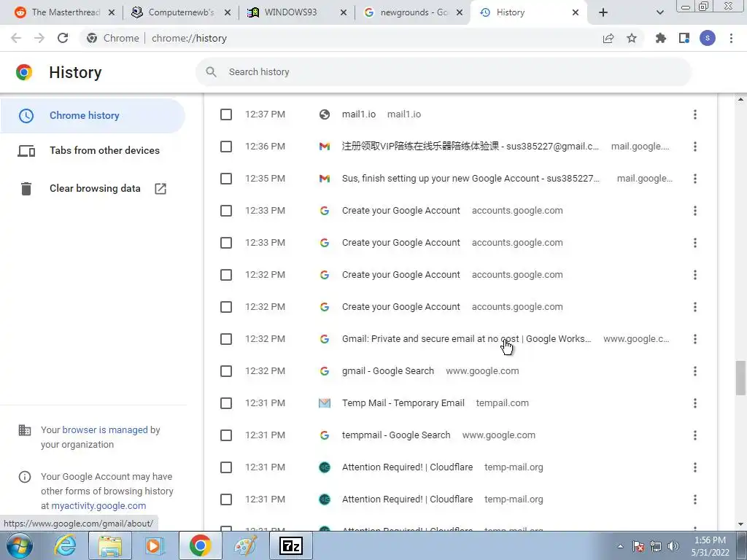Click the network tray icon
Screen dimensions: 747x560
tap(656, 546)
